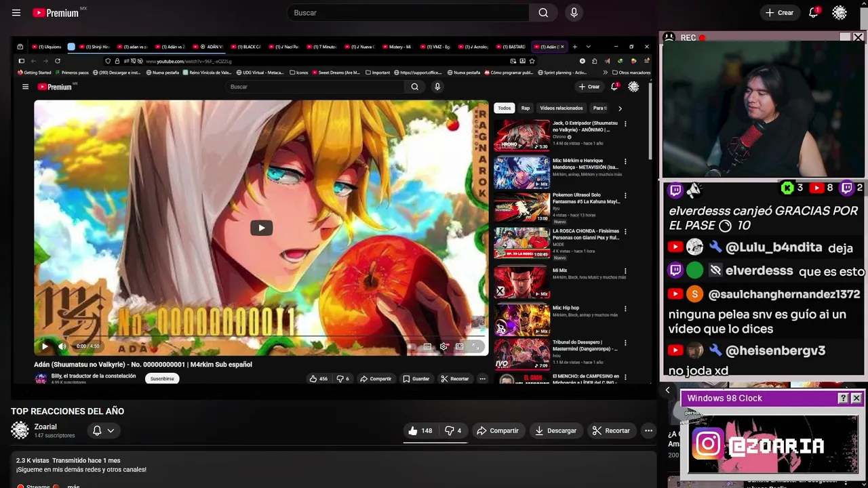Image resolution: width=868 pixels, height=488 pixels.
Task: Open hamburger menu in the recorded YouTube page
Action: (25, 87)
